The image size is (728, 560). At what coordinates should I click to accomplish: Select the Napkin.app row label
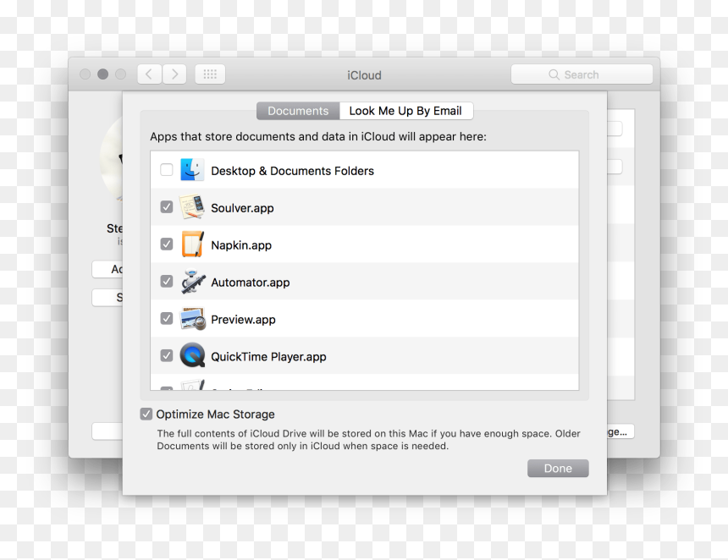[241, 245]
